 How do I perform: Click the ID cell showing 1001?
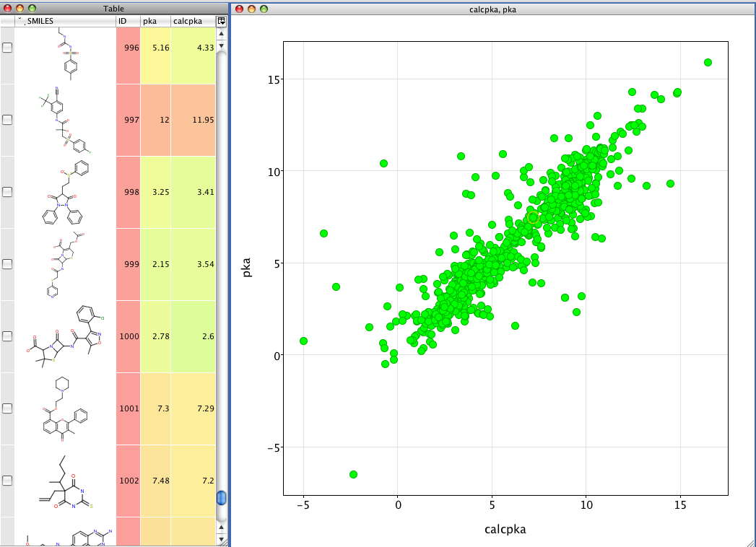tap(129, 408)
